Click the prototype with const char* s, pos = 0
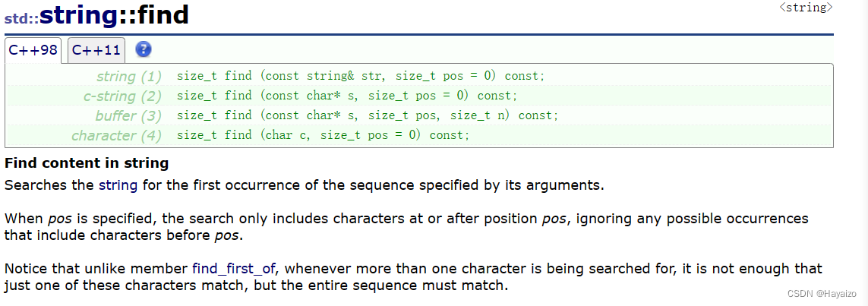This screenshot has width=868, height=306. coord(347,96)
